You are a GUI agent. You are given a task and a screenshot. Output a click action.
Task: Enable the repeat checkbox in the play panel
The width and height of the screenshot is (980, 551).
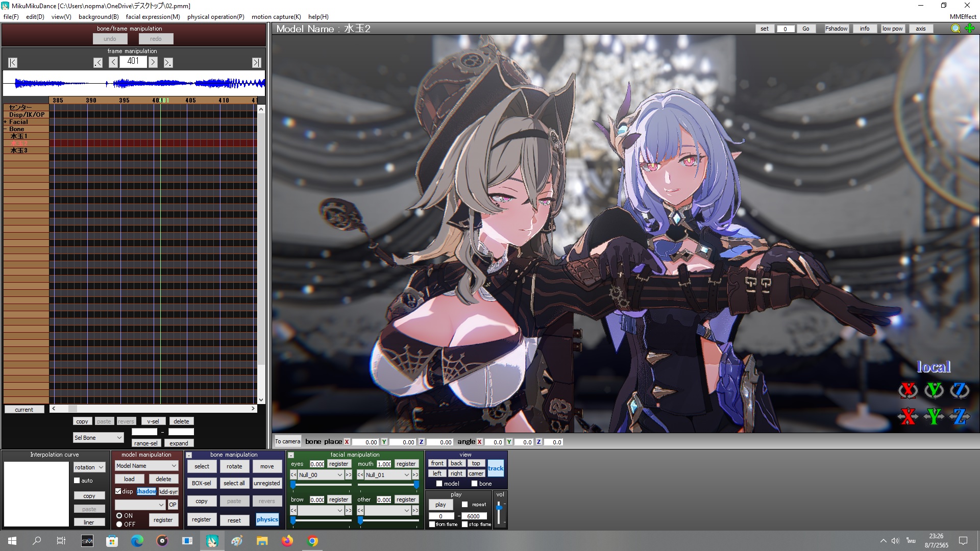(x=465, y=504)
